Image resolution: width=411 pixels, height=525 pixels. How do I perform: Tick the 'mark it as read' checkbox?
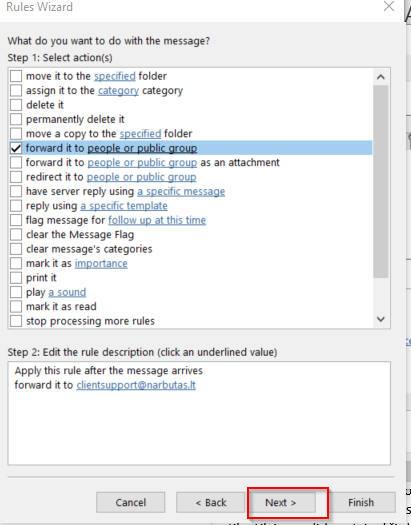point(16,306)
